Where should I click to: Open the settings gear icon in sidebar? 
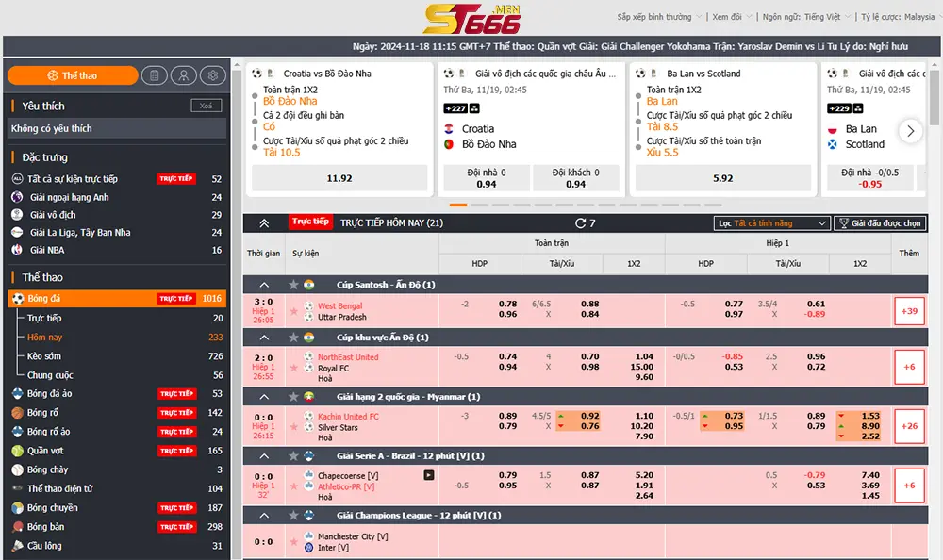(213, 75)
